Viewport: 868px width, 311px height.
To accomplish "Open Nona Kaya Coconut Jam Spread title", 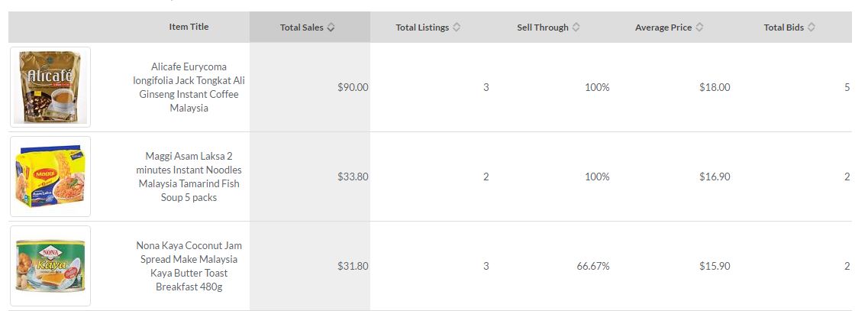I will (189, 266).
